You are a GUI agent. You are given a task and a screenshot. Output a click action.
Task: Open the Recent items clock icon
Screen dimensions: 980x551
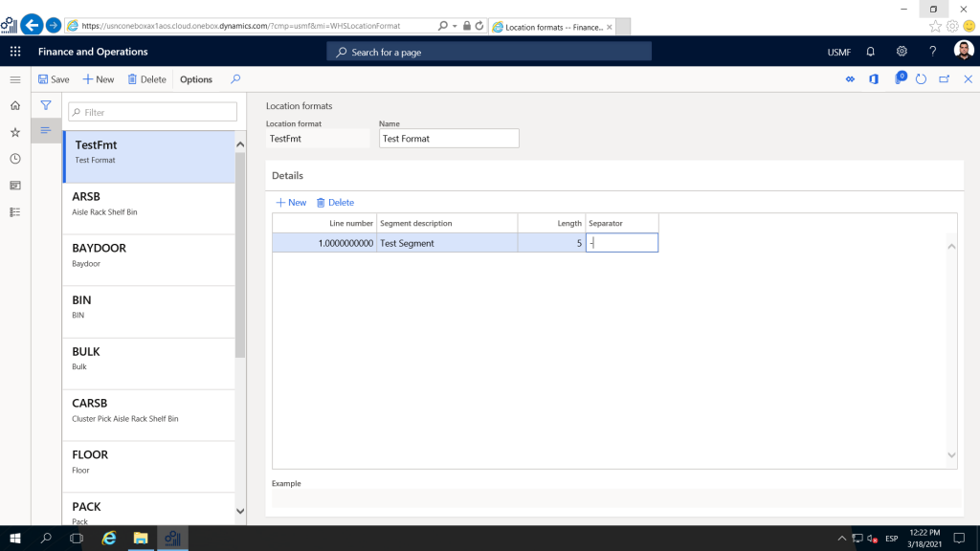point(14,159)
